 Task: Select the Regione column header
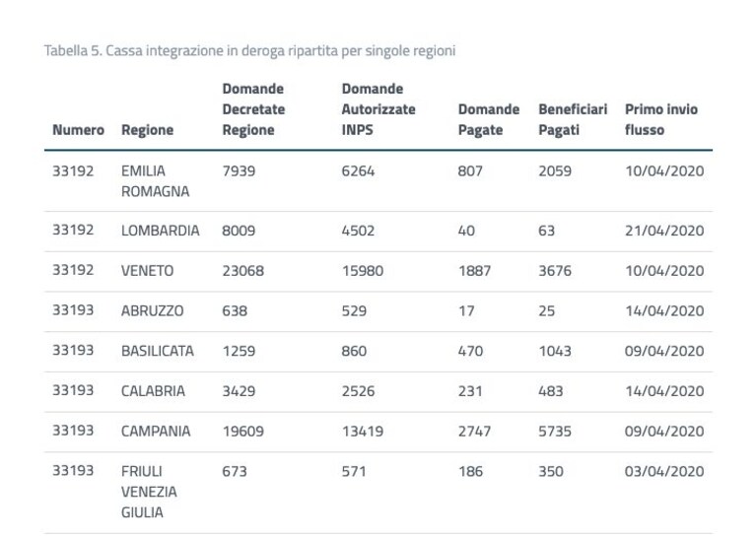coord(147,130)
